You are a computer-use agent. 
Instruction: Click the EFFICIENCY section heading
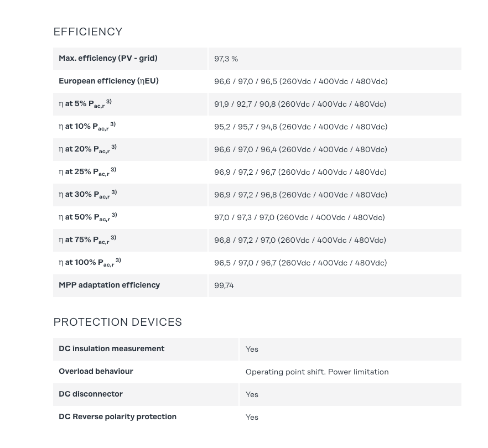coord(88,32)
